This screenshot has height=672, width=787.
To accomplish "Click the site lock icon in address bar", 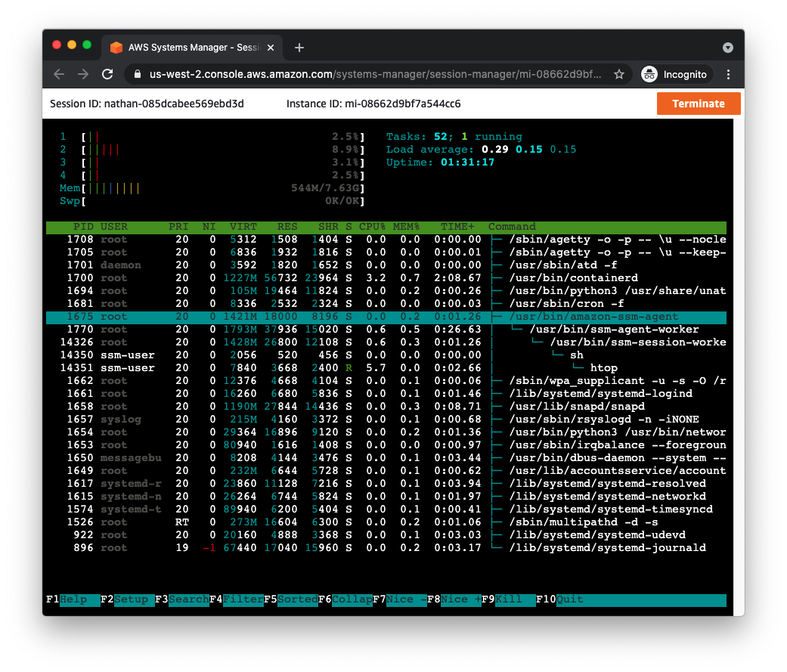I will pyautogui.click(x=138, y=74).
